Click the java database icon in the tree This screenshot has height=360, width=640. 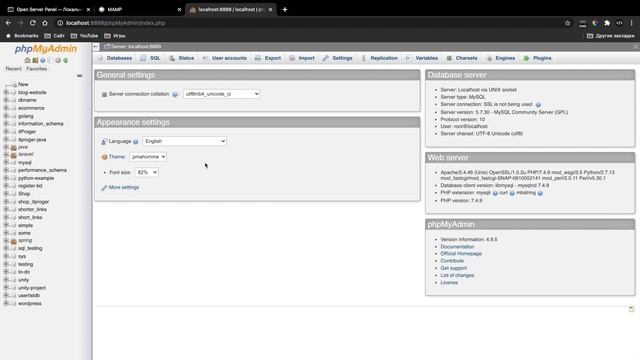(13, 147)
